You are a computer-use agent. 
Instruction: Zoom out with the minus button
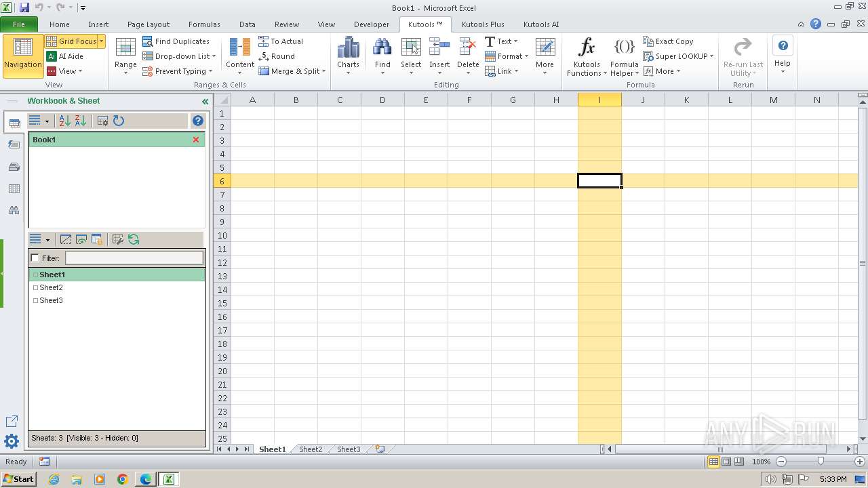click(x=781, y=462)
